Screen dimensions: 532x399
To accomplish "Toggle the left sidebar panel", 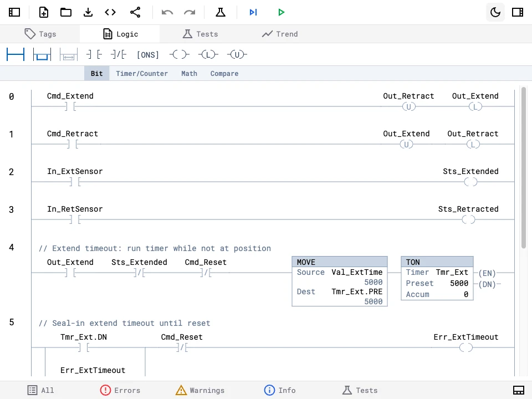I will pyautogui.click(x=14, y=12).
